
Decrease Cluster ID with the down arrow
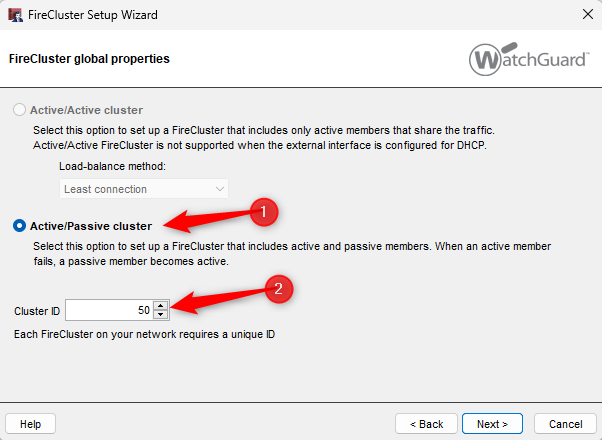160,314
